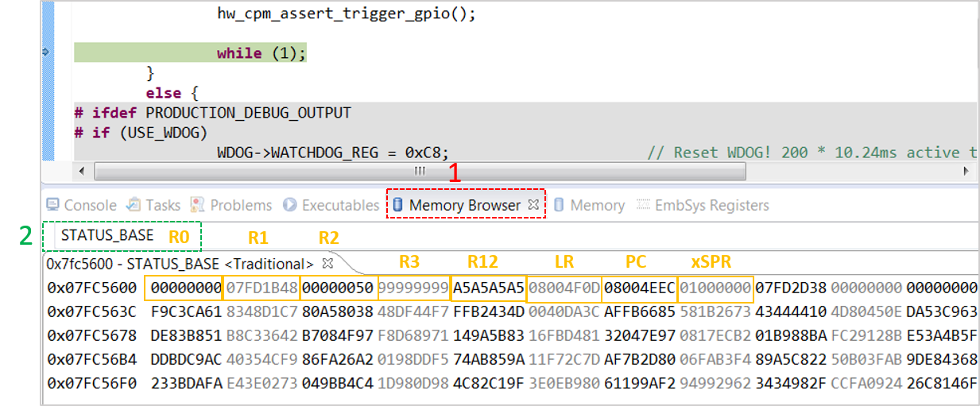This screenshot has width=980, height=406.
Task: Click the horizontal editor scrollbar thumb
Action: [x=420, y=171]
